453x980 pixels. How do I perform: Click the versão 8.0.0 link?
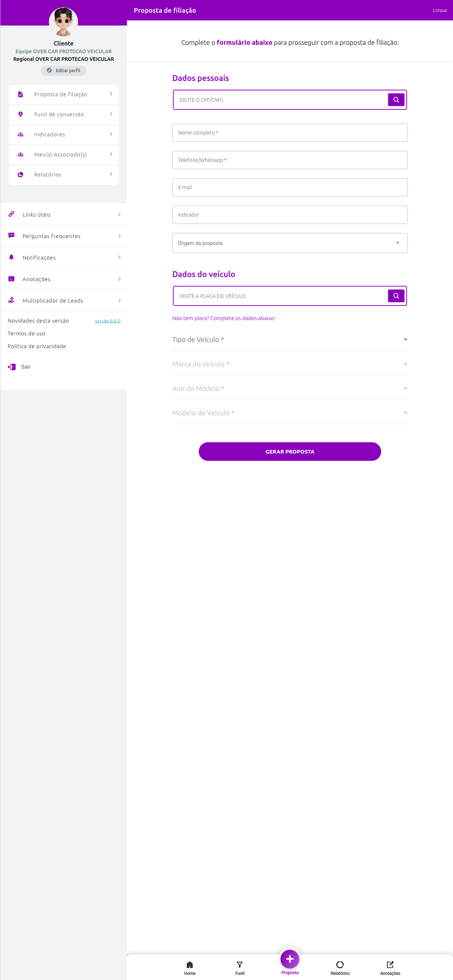click(x=108, y=321)
